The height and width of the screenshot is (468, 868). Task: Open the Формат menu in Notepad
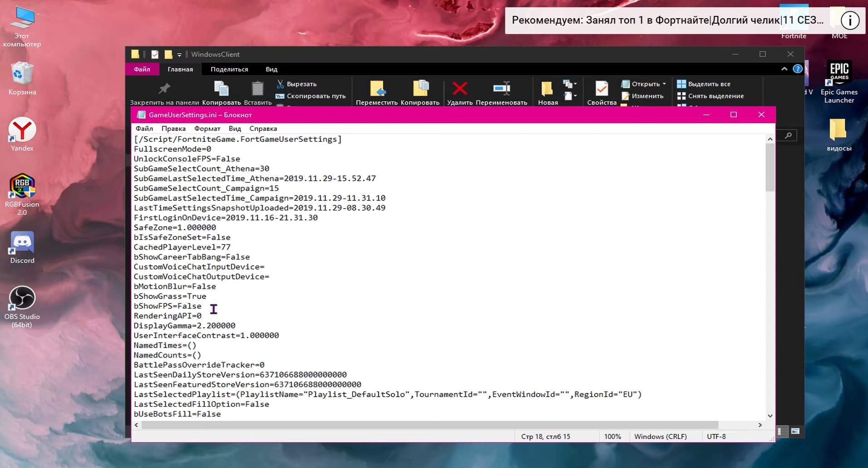pos(207,129)
